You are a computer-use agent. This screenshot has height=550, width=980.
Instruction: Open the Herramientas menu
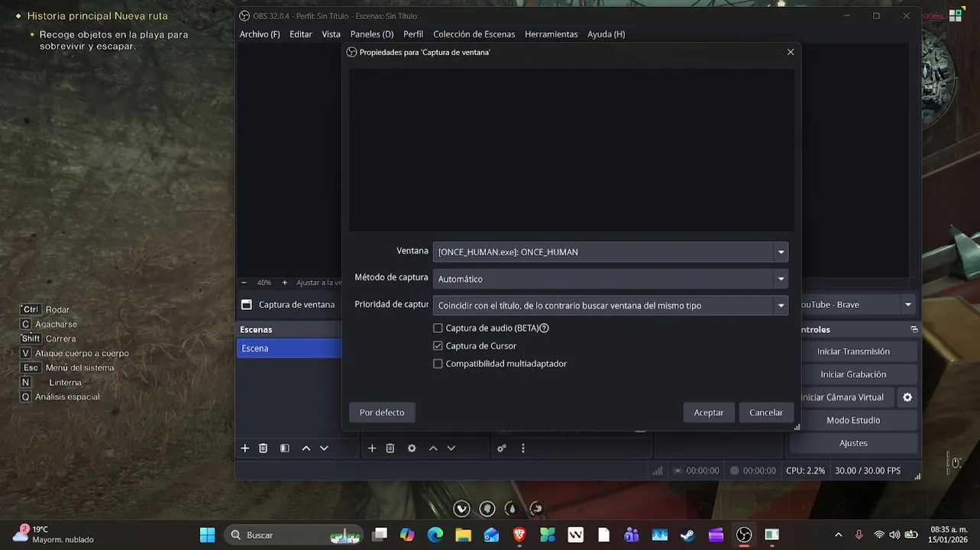(x=551, y=34)
